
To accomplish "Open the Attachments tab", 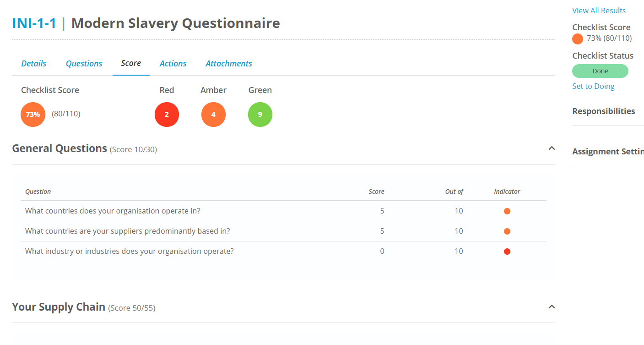I will [229, 63].
